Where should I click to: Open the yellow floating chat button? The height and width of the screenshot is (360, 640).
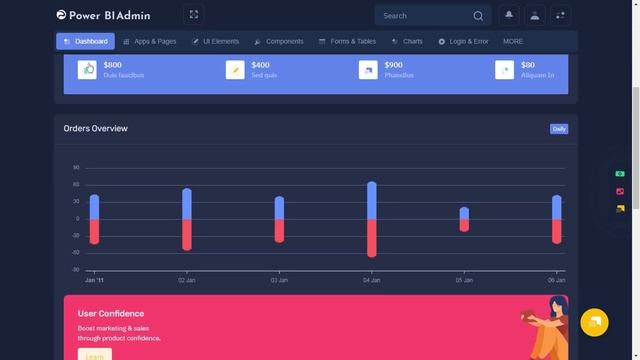[x=594, y=322]
